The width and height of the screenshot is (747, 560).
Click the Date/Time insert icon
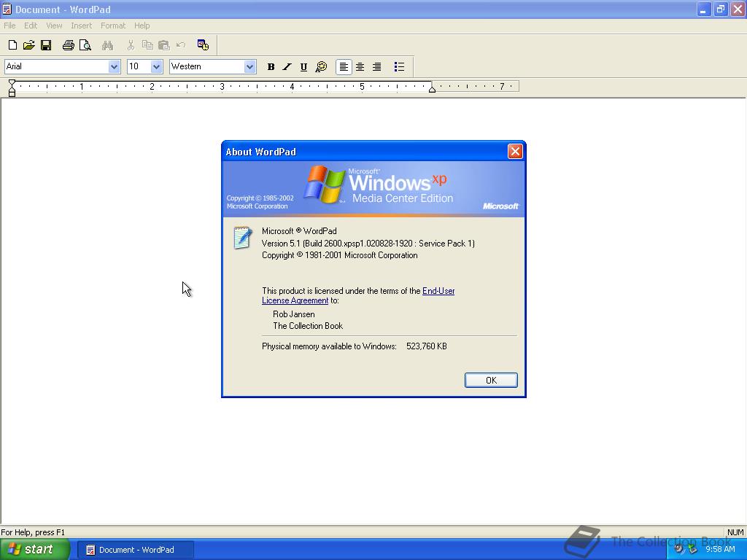pyautogui.click(x=203, y=45)
